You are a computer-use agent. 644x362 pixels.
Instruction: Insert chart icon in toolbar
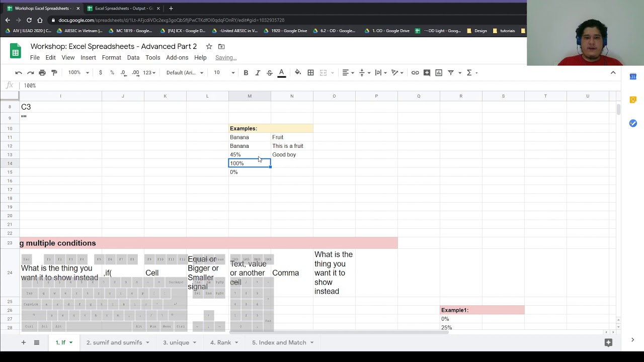[x=439, y=73]
